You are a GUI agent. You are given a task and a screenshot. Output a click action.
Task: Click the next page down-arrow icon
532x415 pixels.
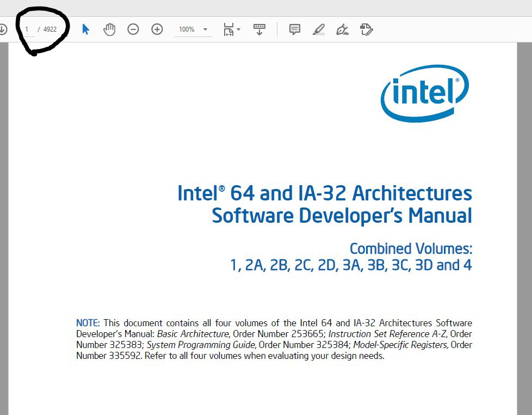click(2, 29)
